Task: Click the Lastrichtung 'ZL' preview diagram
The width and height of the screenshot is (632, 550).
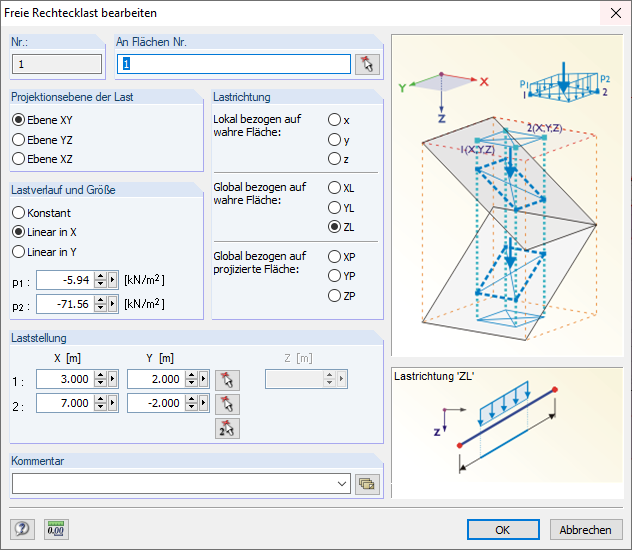Action: coord(507,432)
